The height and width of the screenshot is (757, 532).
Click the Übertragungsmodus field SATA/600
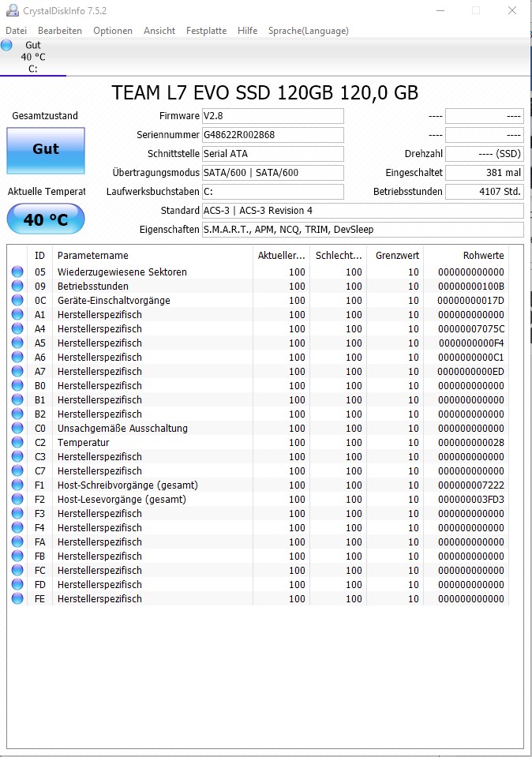point(273,172)
